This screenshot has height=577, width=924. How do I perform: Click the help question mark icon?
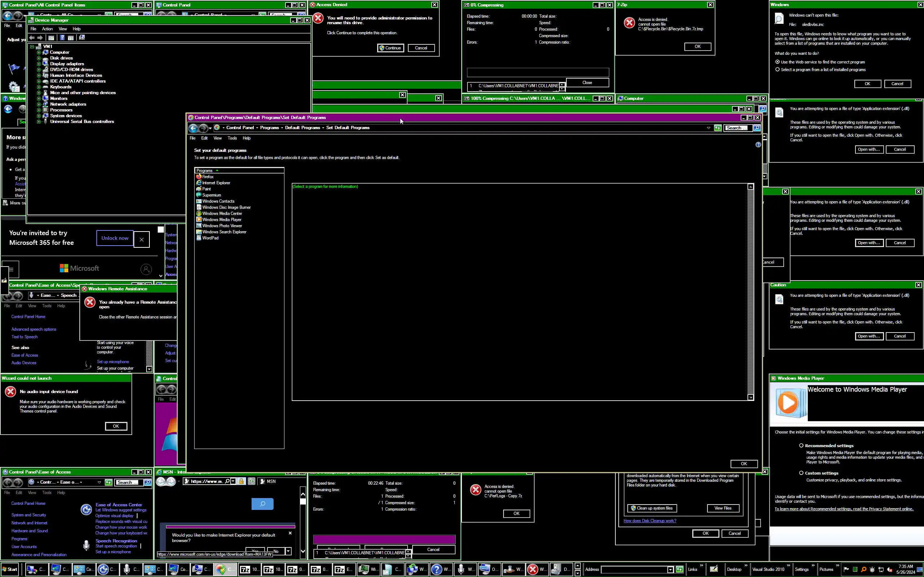click(758, 145)
